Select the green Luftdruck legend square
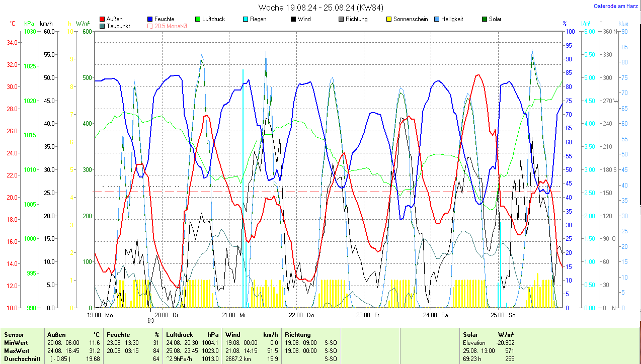 198,20
